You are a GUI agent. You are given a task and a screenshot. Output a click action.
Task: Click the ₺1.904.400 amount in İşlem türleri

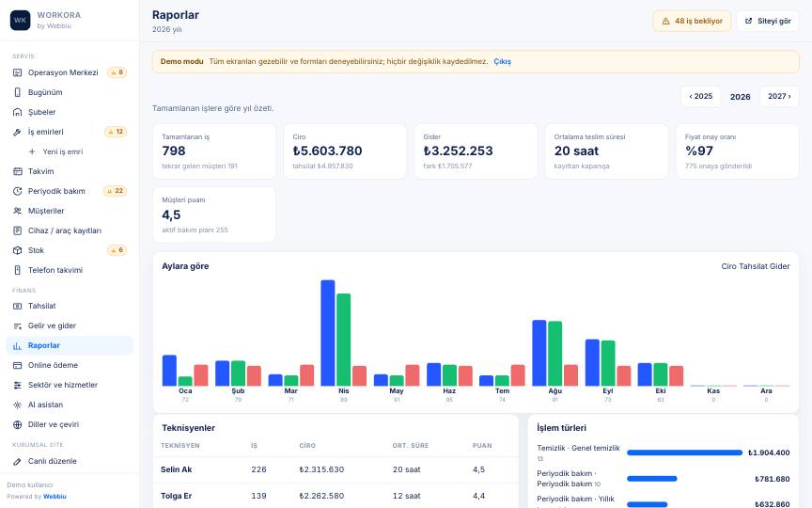(x=769, y=452)
